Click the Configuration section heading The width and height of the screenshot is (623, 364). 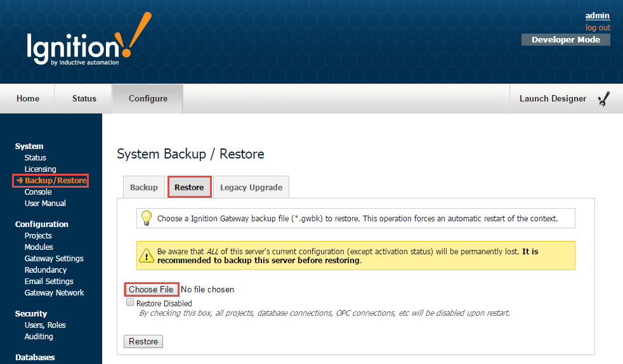pos(42,224)
